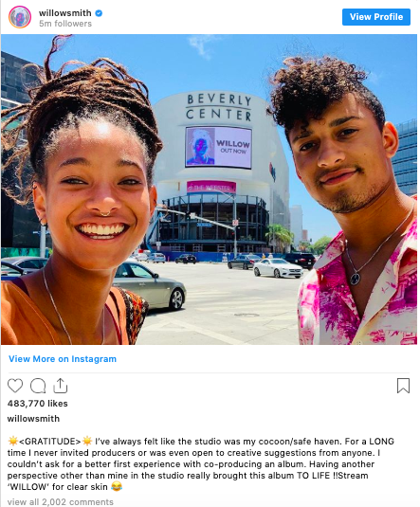Screen dimensions: 420x507
Task: Open comments via the speech bubble icon
Action: tap(38, 386)
